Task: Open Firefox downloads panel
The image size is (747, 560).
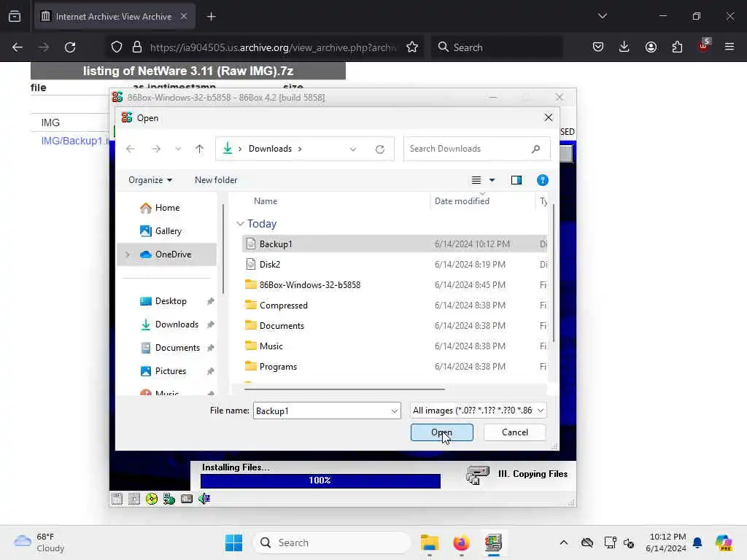Action: click(624, 47)
